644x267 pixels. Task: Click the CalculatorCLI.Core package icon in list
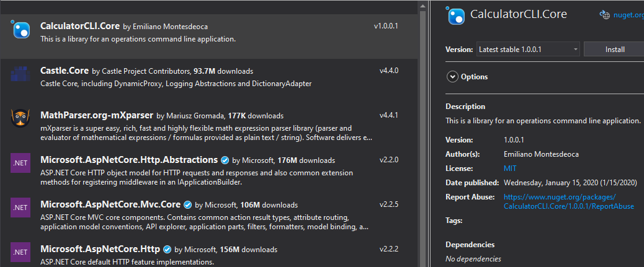[x=20, y=29]
